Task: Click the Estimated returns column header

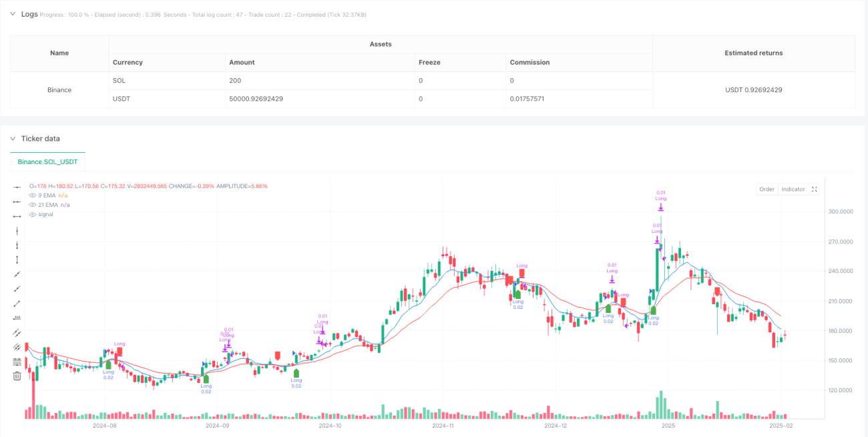Action: pyautogui.click(x=753, y=53)
